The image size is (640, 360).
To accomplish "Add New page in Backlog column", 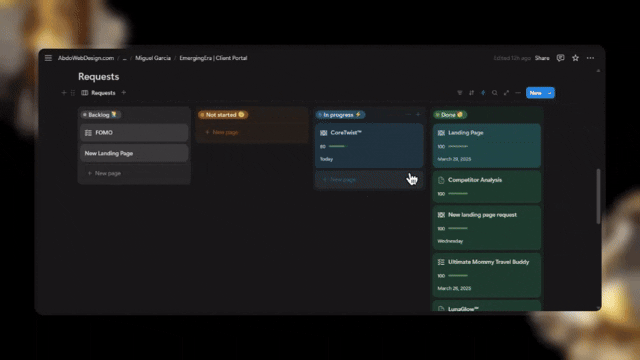I will (x=134, y=173).
